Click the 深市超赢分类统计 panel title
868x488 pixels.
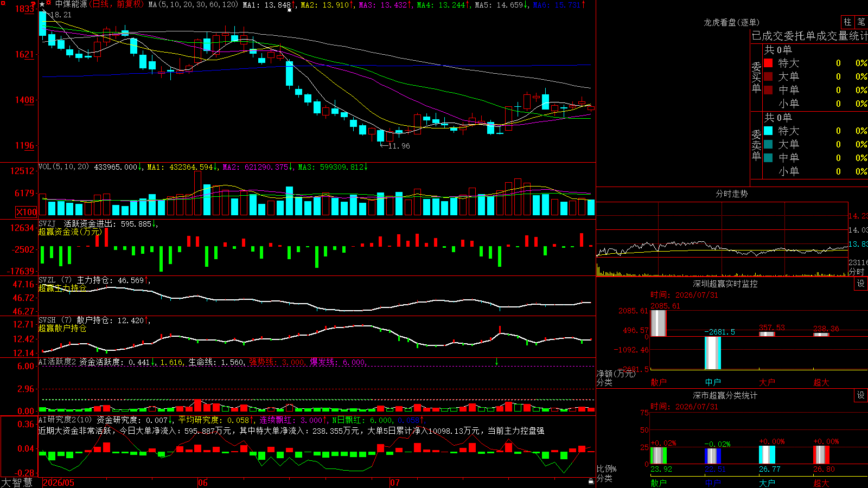tap(725, 395)
